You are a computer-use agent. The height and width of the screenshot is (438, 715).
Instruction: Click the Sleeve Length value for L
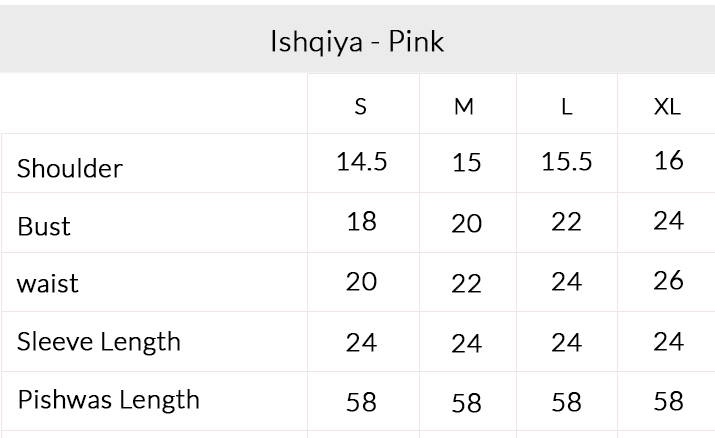pyautogui.click(x=567, y=342)
